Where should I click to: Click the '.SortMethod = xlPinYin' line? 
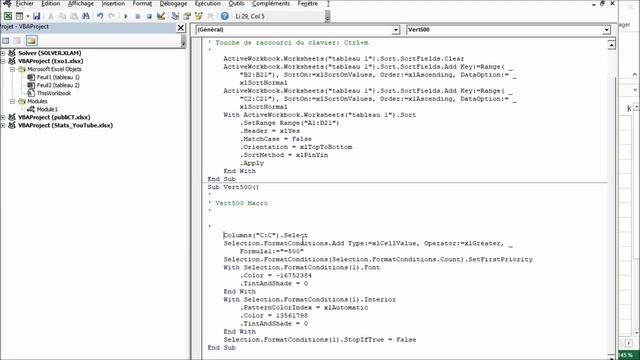pos(284,155)
